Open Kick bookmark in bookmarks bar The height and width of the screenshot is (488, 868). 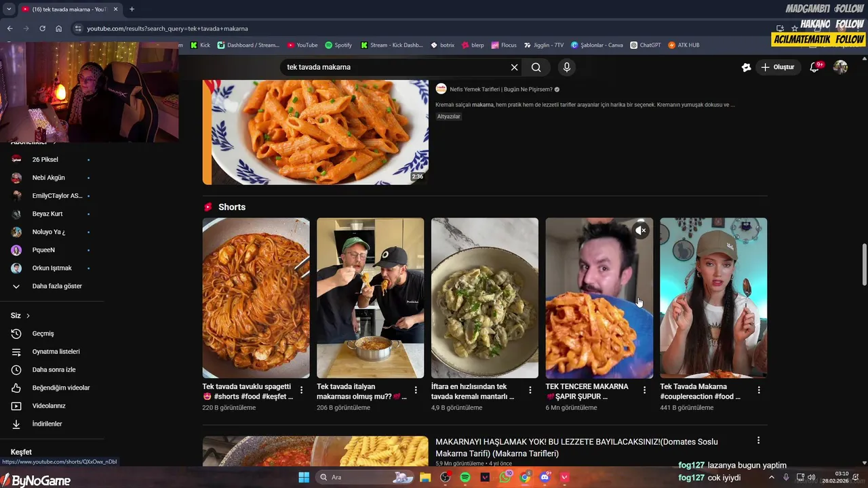coord(200,45)
